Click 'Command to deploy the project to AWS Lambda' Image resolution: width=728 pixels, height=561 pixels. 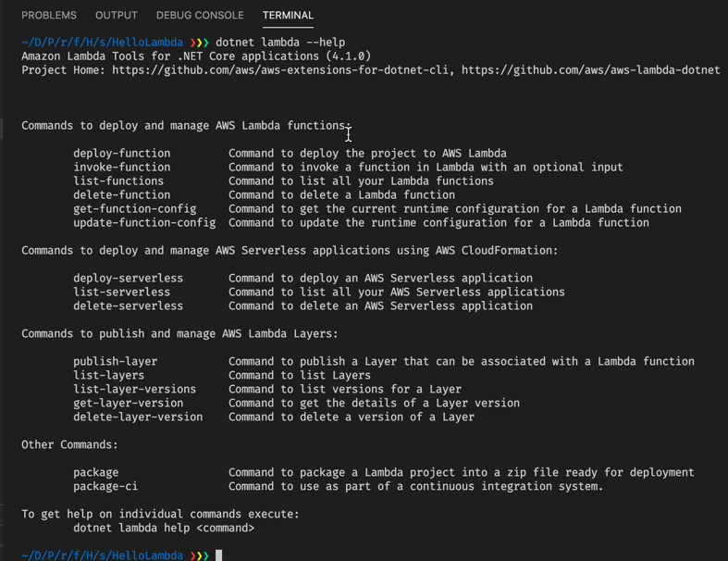coord(367,154)
